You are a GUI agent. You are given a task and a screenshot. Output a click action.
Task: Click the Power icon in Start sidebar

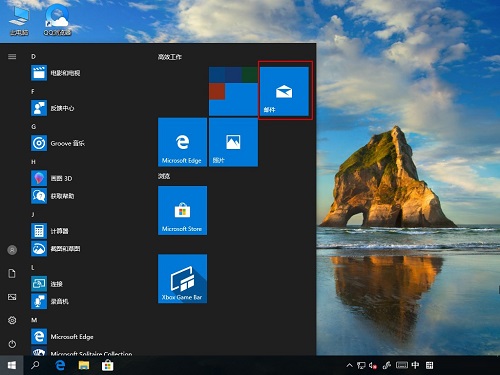[x=12, y=344]
